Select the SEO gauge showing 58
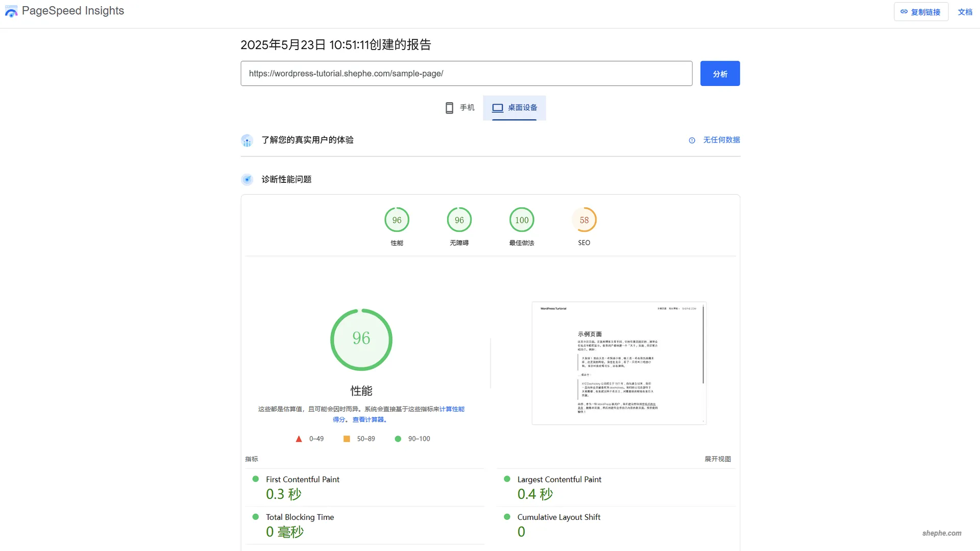This screenshot has height=551, width=980. tap(584, 220)
